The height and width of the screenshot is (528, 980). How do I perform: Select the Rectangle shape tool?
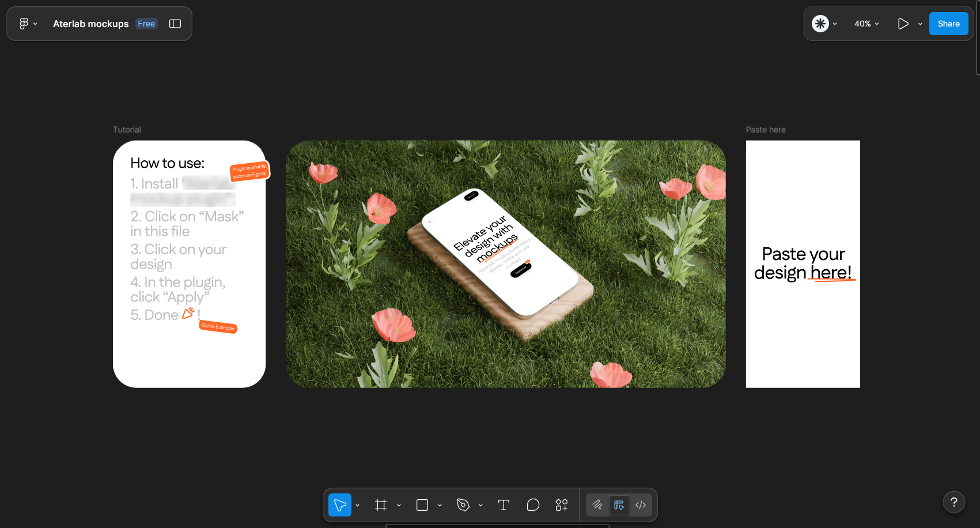422,505
